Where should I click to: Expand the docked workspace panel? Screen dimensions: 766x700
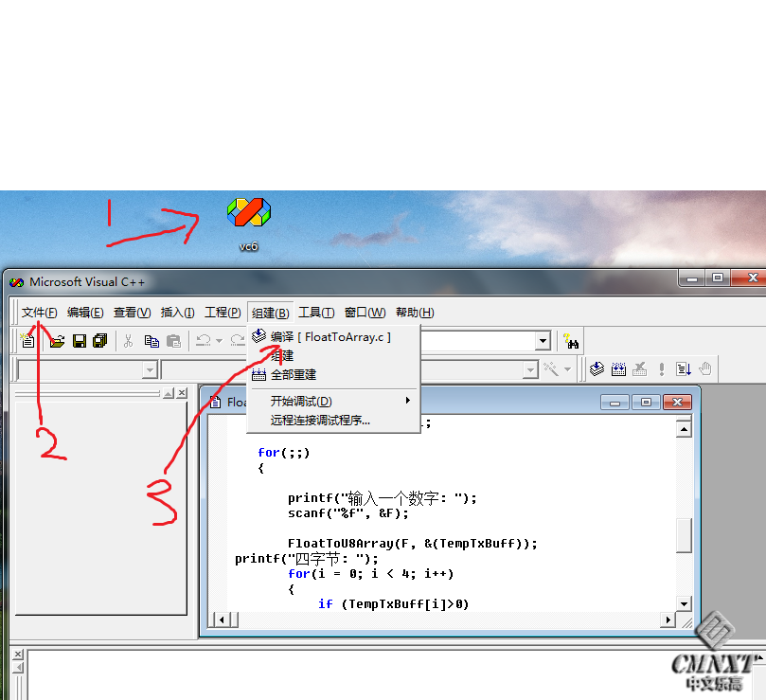coord(169,393)
